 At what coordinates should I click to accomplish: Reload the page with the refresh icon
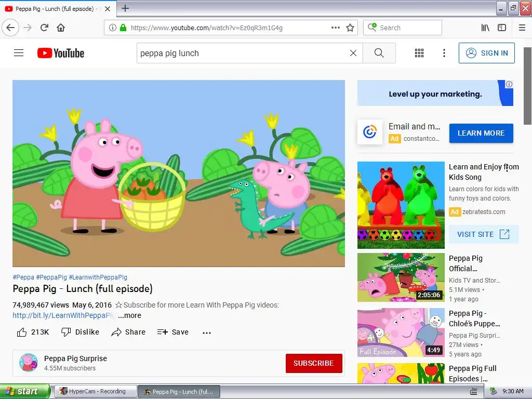tap(44, 28)
